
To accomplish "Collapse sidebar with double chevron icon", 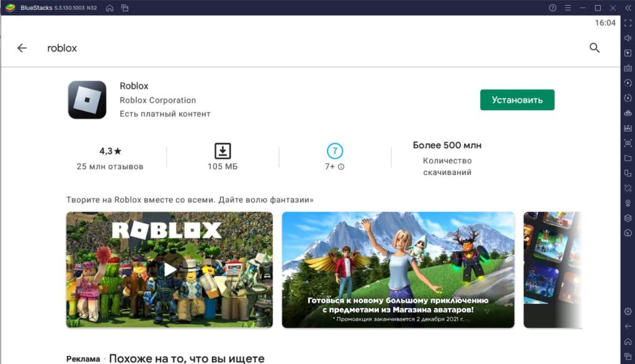I will (628, 7).
